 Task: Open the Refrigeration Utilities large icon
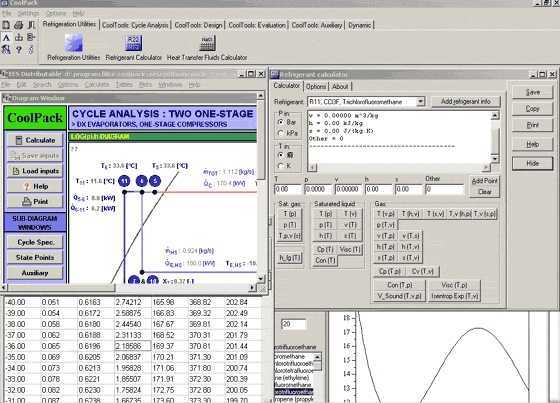[74, 43]
